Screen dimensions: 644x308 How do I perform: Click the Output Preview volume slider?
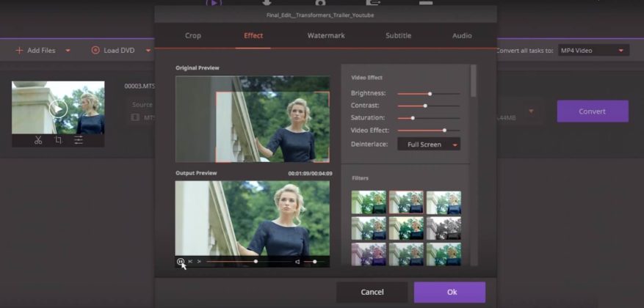click(314, 262)
